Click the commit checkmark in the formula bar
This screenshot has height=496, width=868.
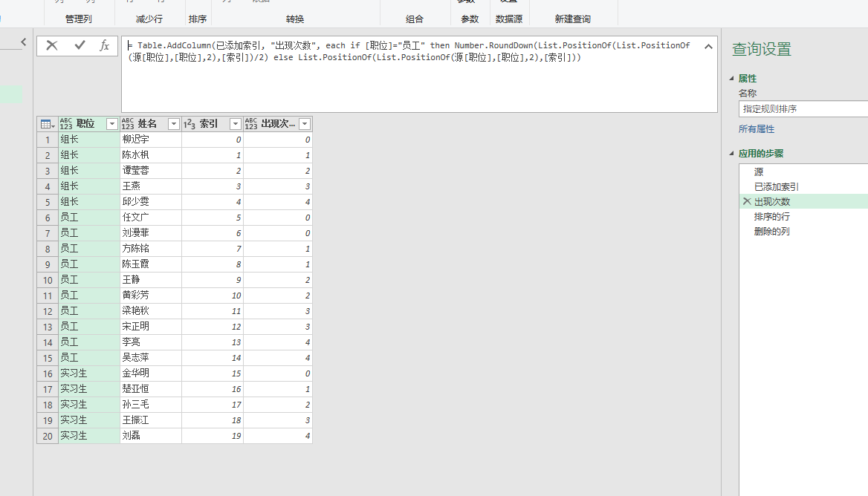click(79, 45)
